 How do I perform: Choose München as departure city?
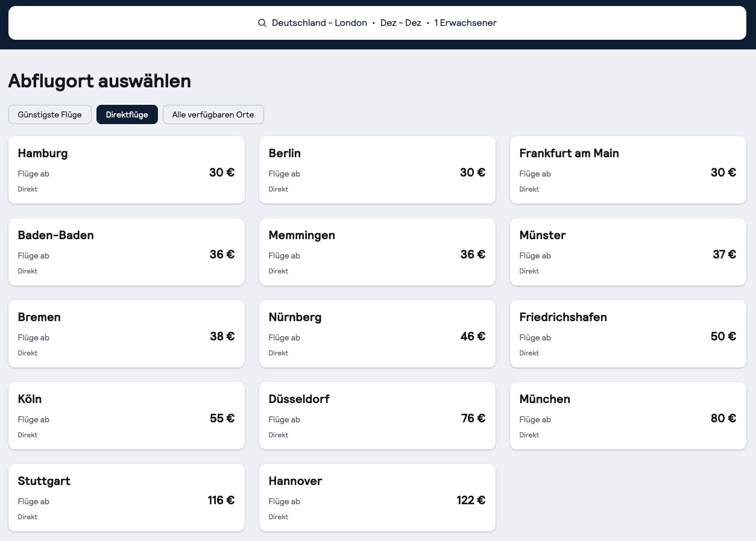(x=628, y=416)
